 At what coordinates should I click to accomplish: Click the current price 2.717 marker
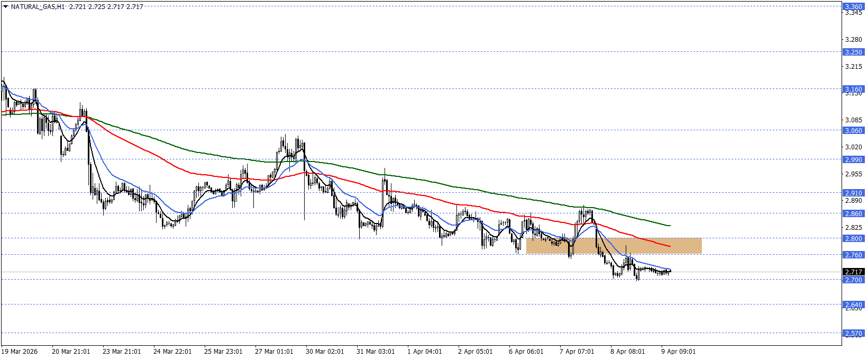[853, 272]
